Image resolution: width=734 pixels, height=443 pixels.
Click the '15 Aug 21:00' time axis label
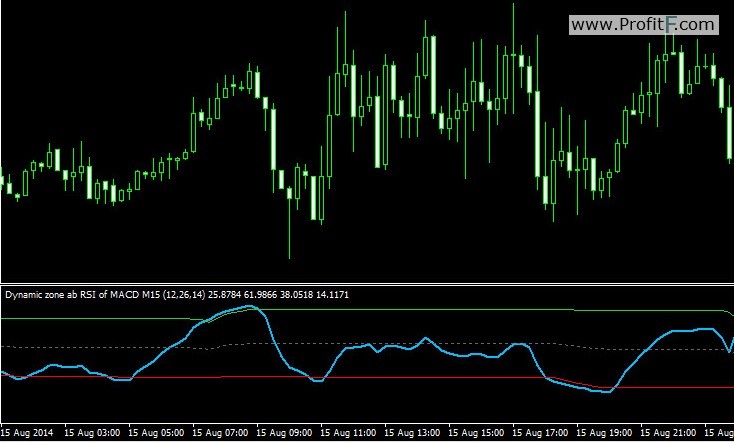click(x=669, y=432)
